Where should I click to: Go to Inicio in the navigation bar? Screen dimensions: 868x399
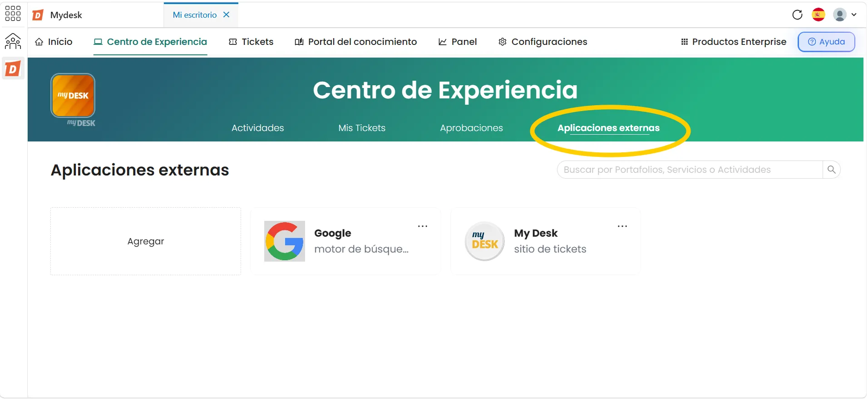54,42
